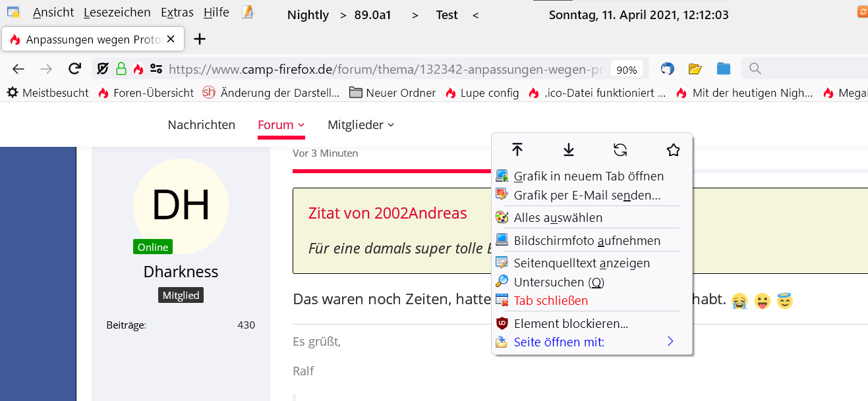Click the star-window icon before Ansicht menu
Screen dimensions: 868x401
(13, 13)
